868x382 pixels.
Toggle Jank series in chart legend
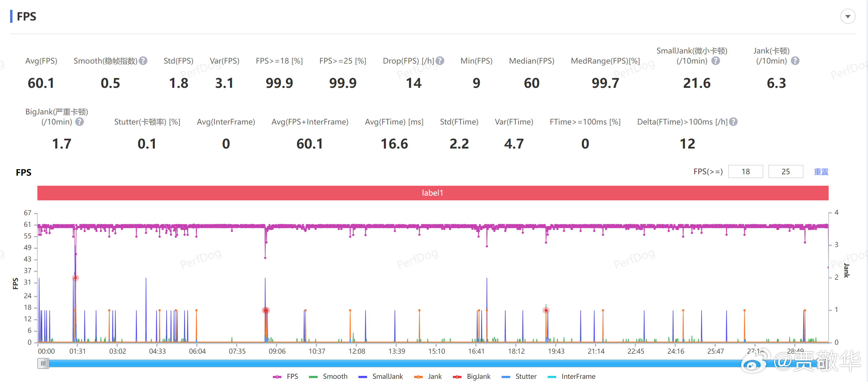click(x=427, y=376)
